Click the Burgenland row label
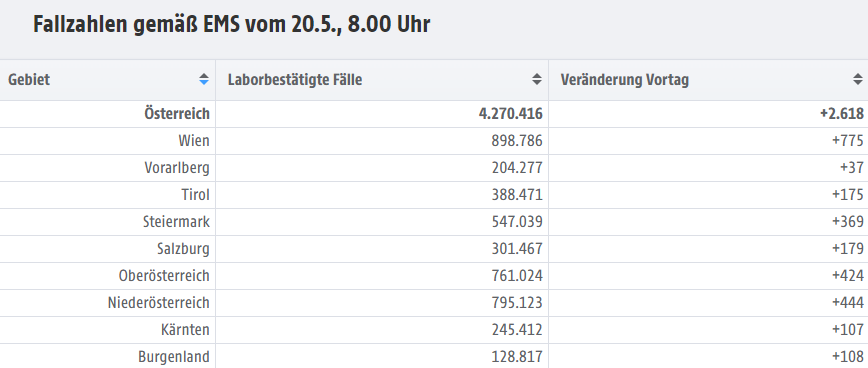The width and height of the screenshot is (868, 368). 174,357
